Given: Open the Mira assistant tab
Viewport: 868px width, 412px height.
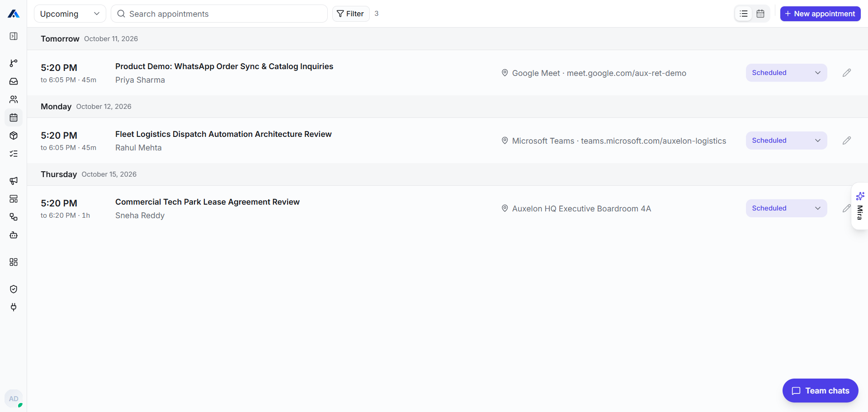Looking at the screenshot, I should 859,206.
